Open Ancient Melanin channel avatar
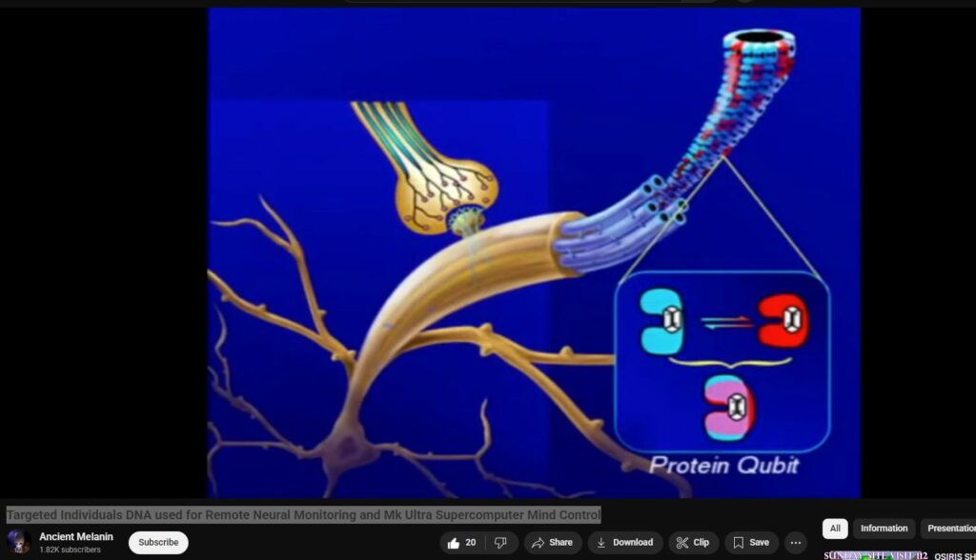 point(19,542)
